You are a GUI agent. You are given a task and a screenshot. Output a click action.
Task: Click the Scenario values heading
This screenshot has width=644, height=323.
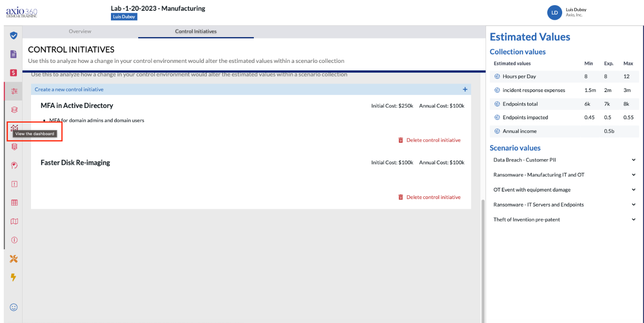point(515,148)
